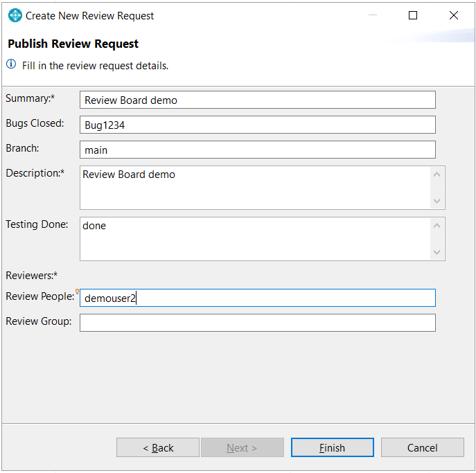476x473 pixels.
Task: Click the 'Testing Done:' label
Action: click(37, 224)
